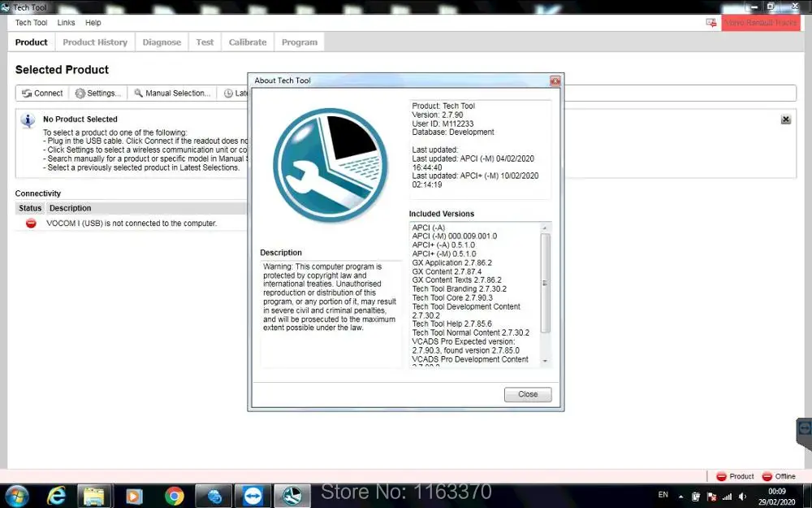Select the VOCOM I (USB) not connected row
The width and height of the screenshot is (812, 508).
click(131, 224)
